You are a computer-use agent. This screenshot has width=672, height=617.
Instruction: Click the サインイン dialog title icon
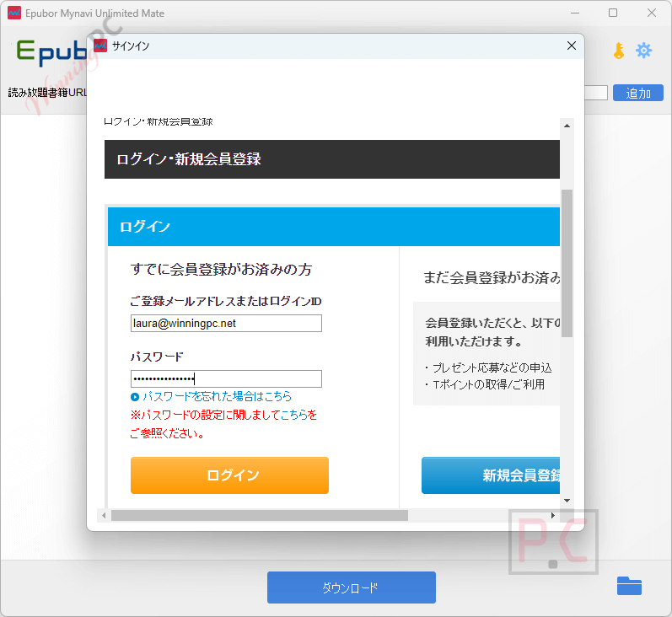click(x=100, y=46)
